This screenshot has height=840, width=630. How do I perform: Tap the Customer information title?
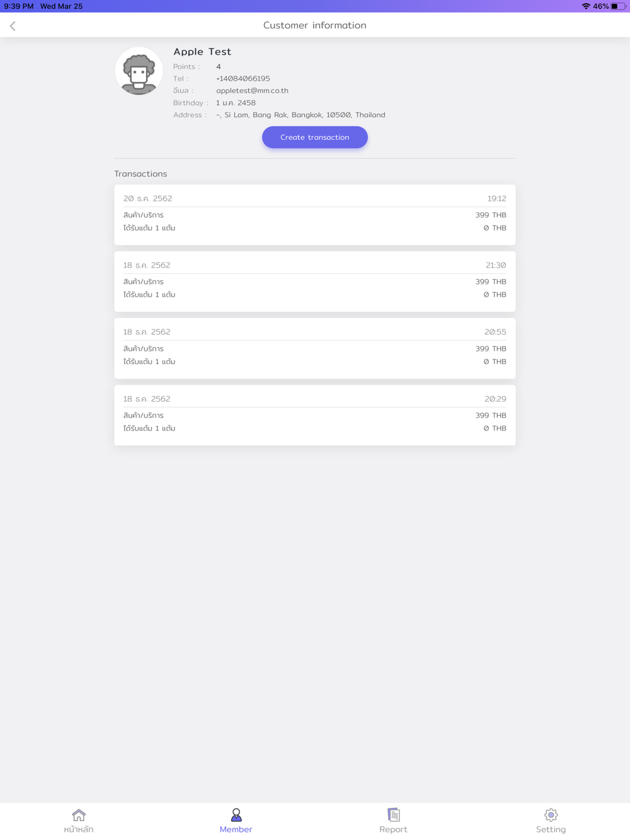pos(315,25)
